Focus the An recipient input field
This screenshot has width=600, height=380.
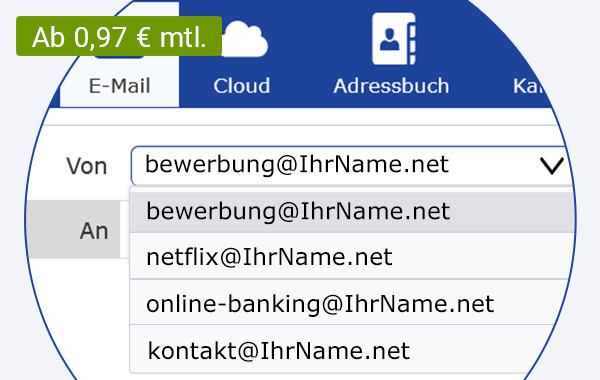125,229
